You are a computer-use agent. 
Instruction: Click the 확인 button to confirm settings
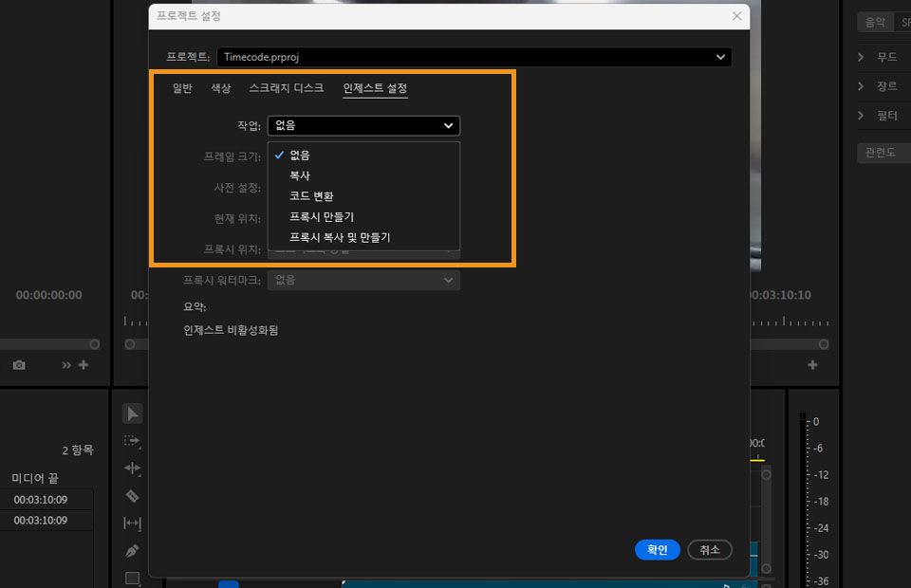pyautogui.click(x=657, y=549)
